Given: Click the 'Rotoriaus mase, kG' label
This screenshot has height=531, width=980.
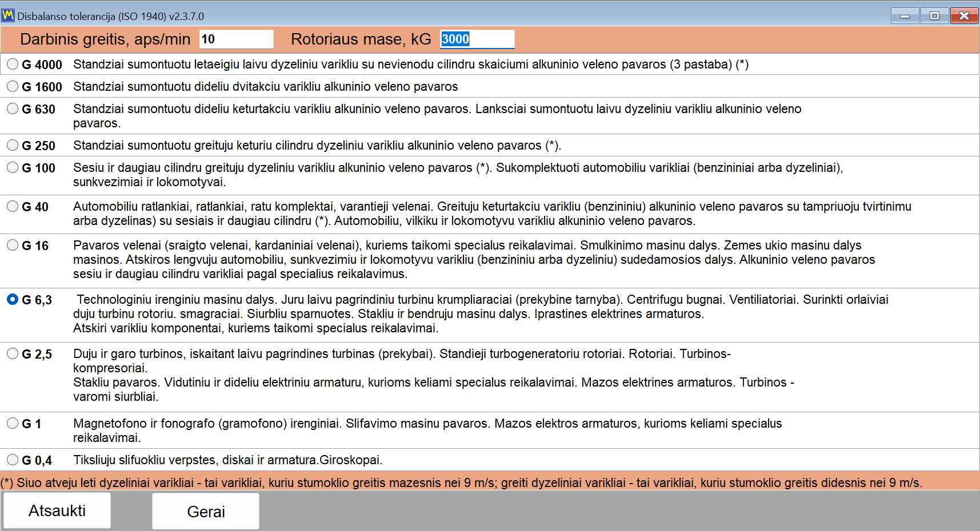Looking at the screenshot, I should coord(361,39).
